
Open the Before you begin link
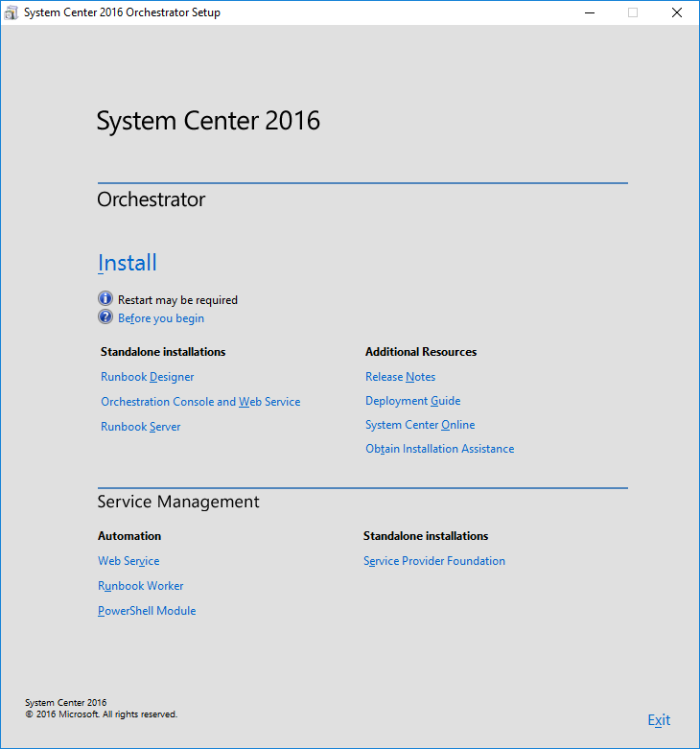[161, 318]
